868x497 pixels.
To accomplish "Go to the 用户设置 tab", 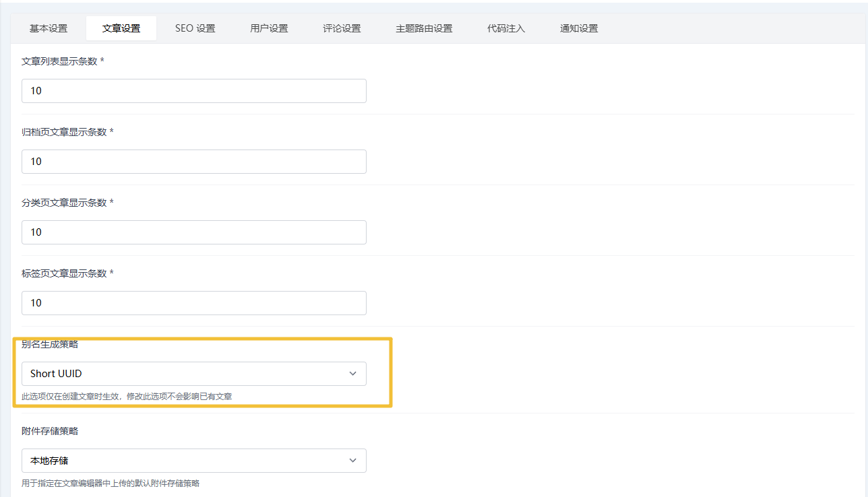I will click(269, 28).
